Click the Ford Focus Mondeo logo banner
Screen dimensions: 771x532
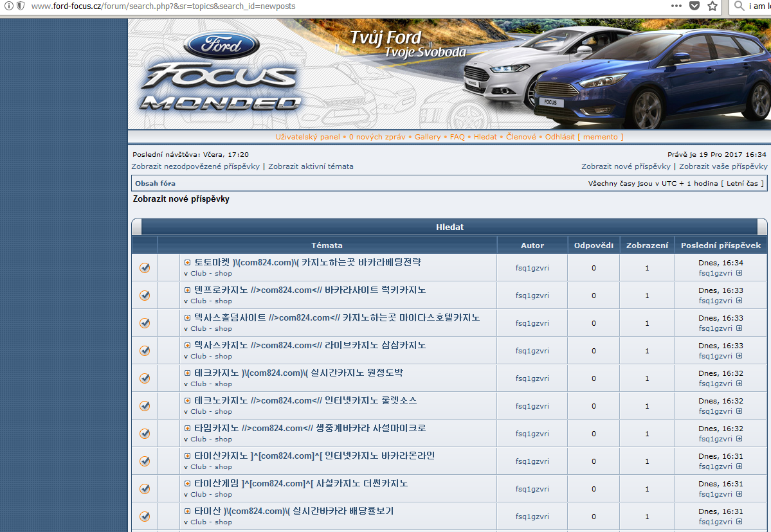pos(221,74)
